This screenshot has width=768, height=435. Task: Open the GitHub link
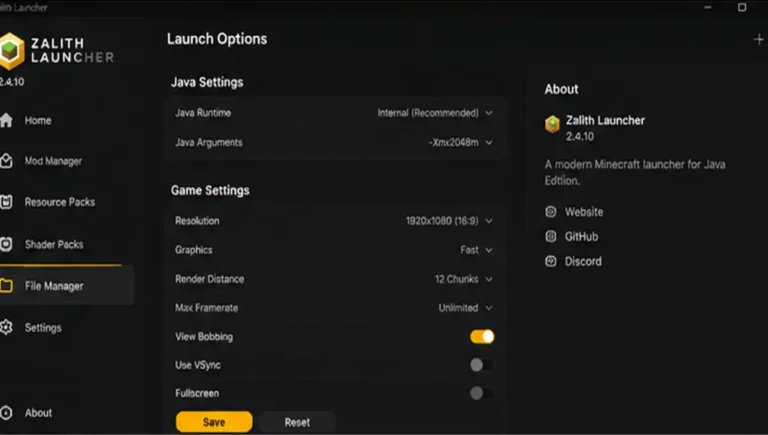point(581,236)
